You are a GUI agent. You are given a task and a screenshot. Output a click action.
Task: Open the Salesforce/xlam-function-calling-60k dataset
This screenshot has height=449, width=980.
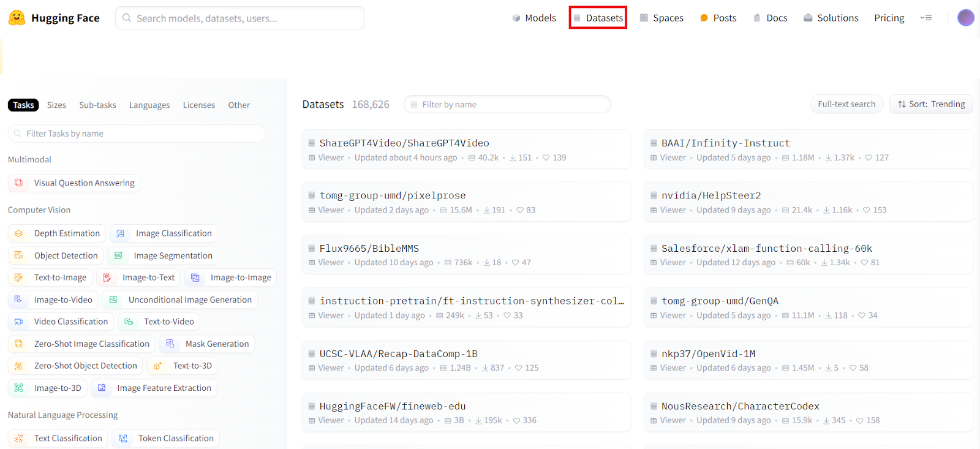808,254
